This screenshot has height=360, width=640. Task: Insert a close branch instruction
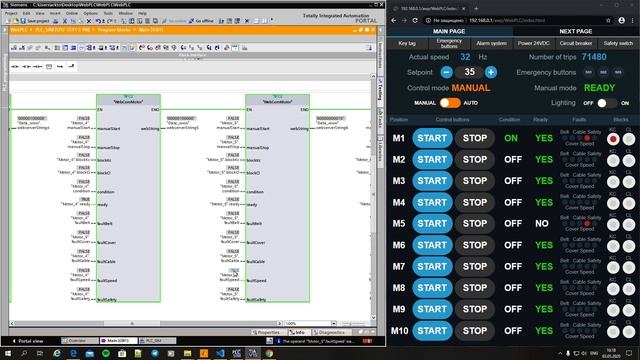[x=71, y=66]
